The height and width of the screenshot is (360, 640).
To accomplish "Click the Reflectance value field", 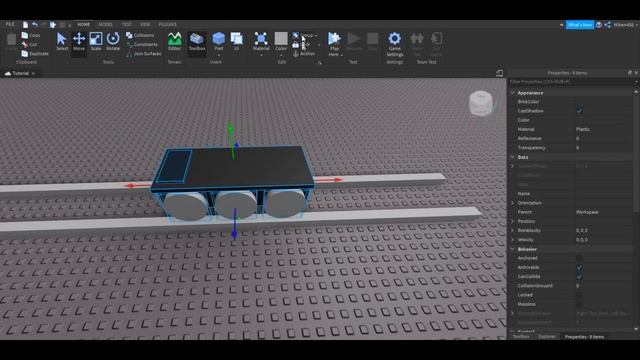I will pos(603,138).
